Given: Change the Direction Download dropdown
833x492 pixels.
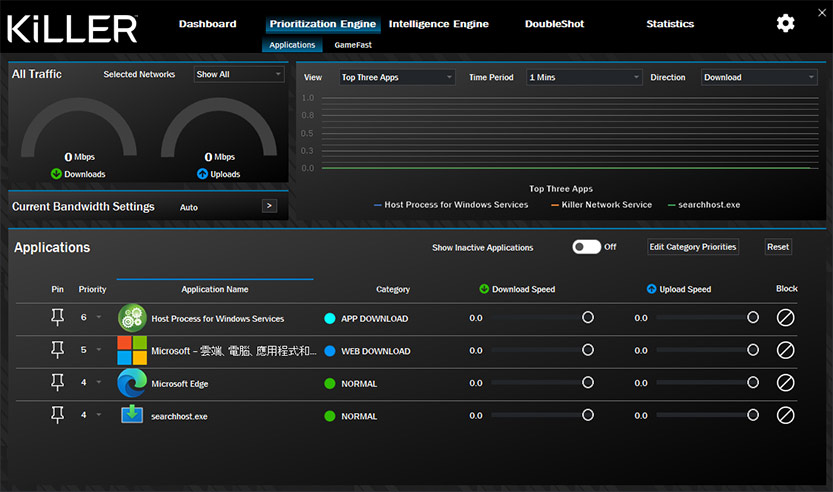Looking at the screenshot, I should (x=759, y=77).
